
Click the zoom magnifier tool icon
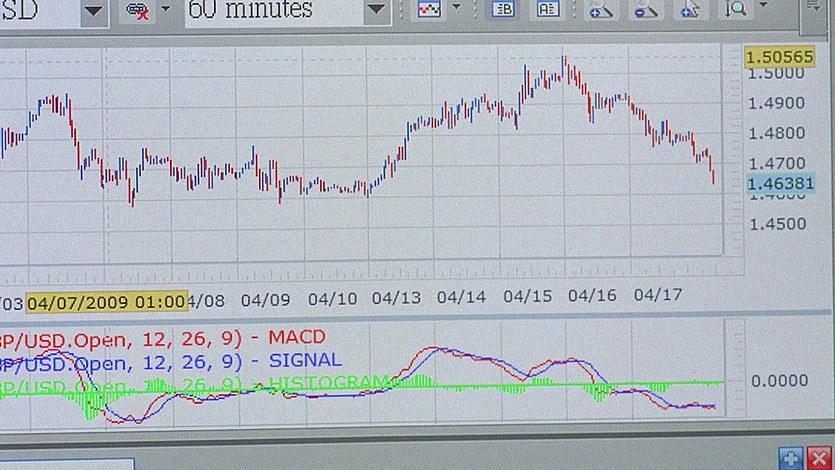[737, 9]
